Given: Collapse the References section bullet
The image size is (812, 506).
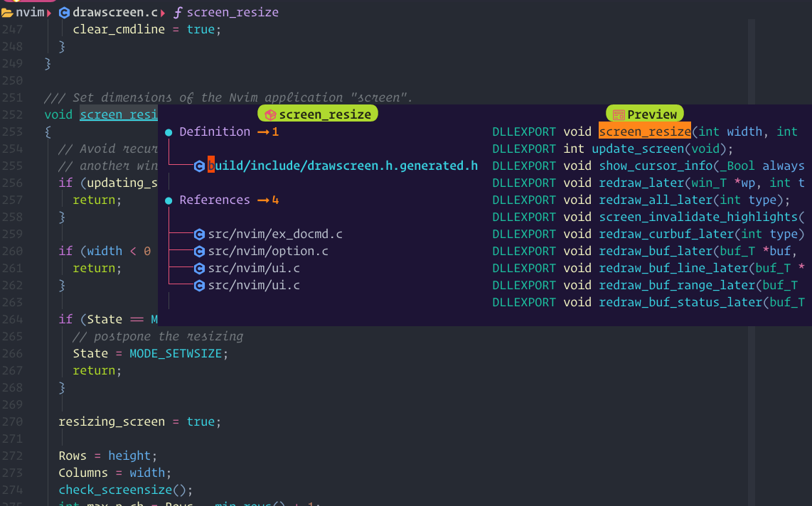Looking at the screenshot, I should pos(169,200).
